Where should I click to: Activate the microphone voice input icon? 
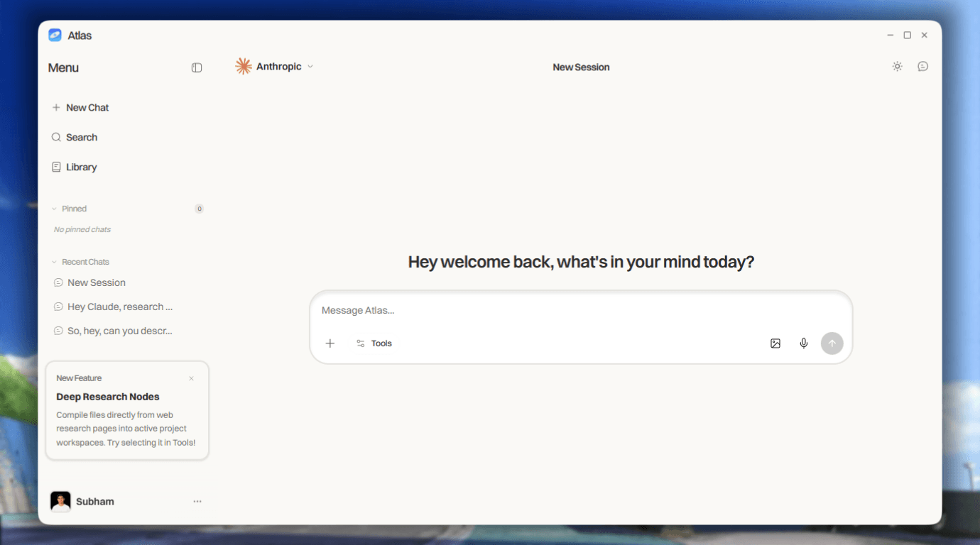coord(804,343)
